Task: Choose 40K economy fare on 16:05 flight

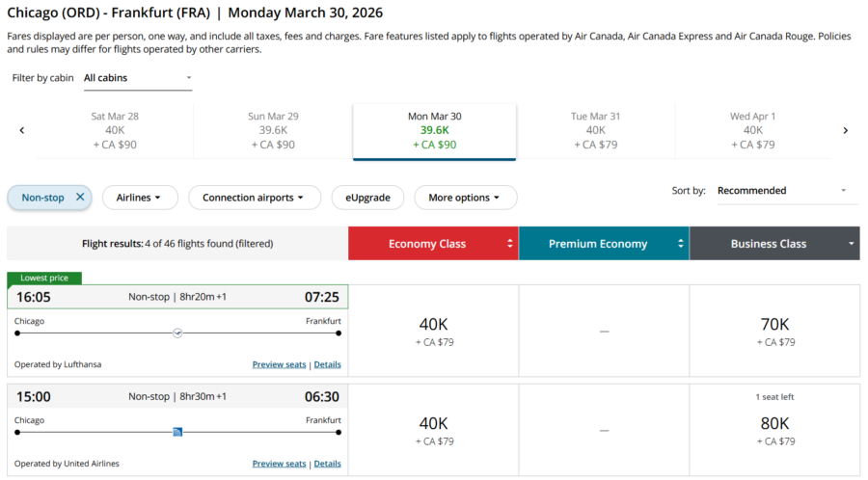Action: tap(433, 331)
